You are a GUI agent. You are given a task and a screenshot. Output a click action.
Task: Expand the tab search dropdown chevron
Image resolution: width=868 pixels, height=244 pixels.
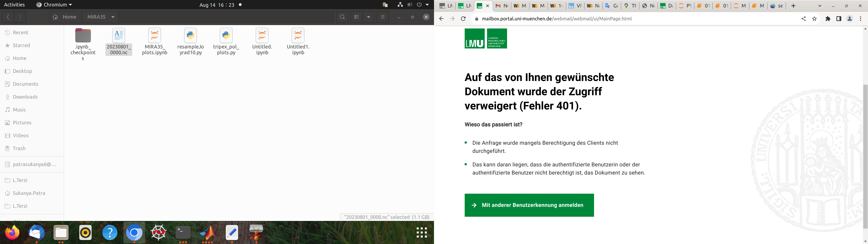[820, 6]
